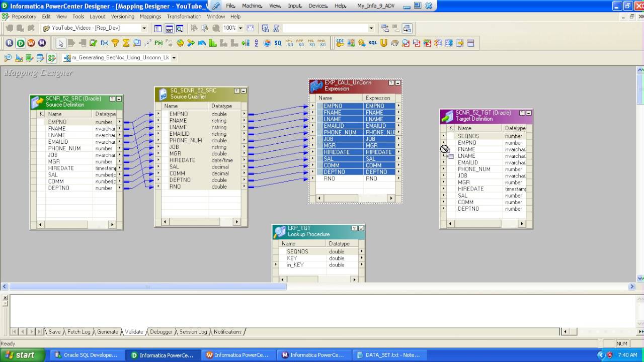Screen dimensions: 644x362
Task: Add a Rank transformation bar chart icon
Action: tap(213, 43)
